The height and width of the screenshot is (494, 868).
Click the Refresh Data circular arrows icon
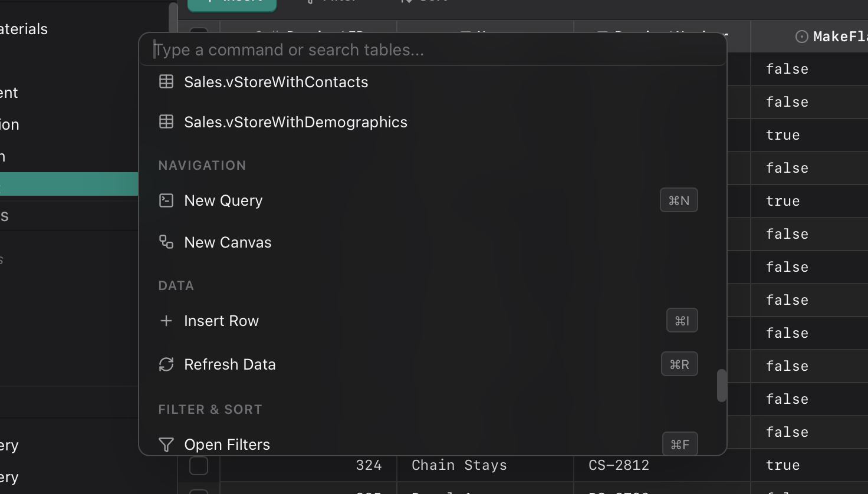click(166, 364)
